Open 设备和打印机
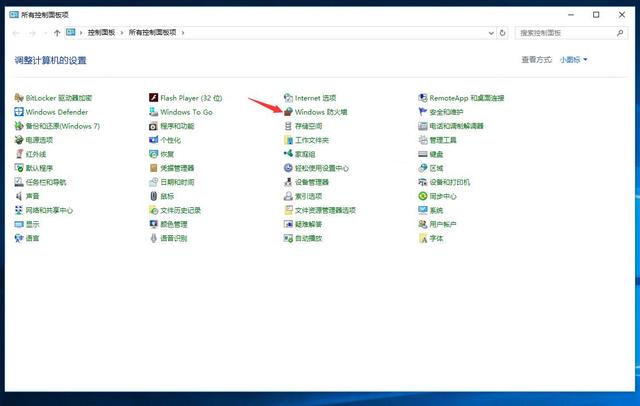This screenshot has height=406, width=640. coord(444,182)
